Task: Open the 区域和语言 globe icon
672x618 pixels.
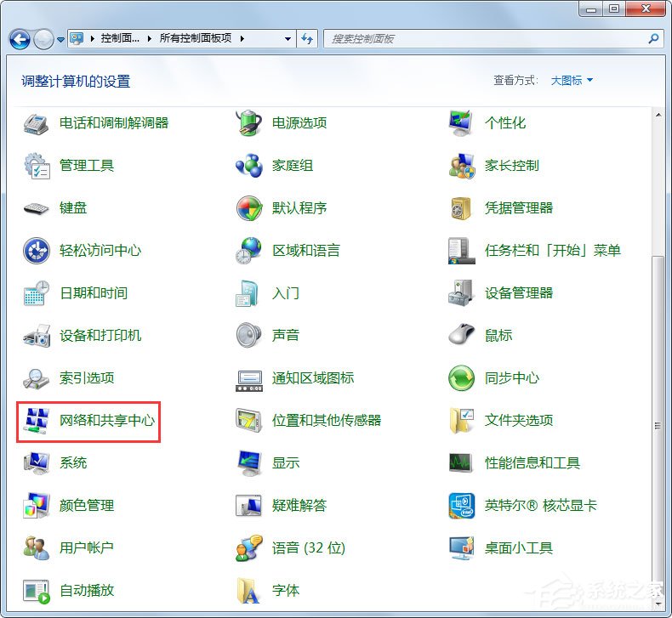Action: point(248,251)
